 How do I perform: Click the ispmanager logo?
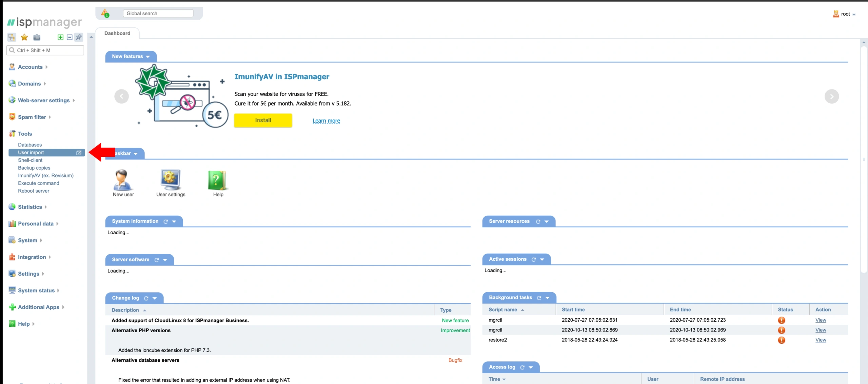click(44, 22)
